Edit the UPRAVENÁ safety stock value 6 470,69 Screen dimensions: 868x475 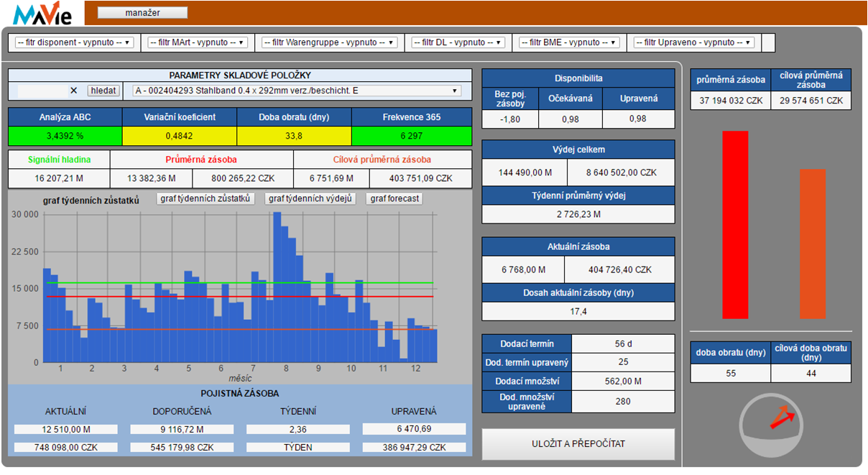(x=412, y=429)
